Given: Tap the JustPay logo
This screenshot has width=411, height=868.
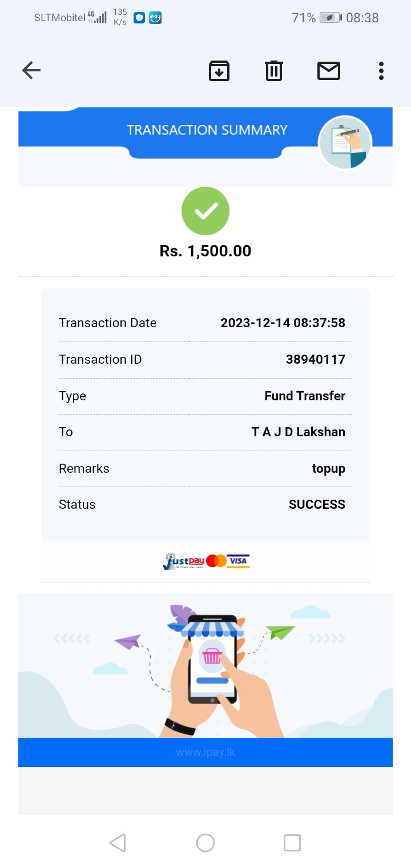Looking at the screenshot, I should click(183, 561).
